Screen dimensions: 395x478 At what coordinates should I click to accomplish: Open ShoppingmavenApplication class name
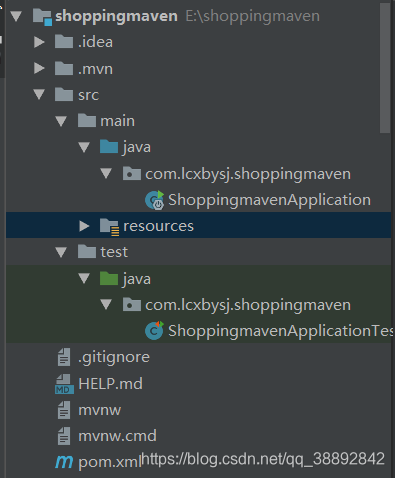coord(269,200)
